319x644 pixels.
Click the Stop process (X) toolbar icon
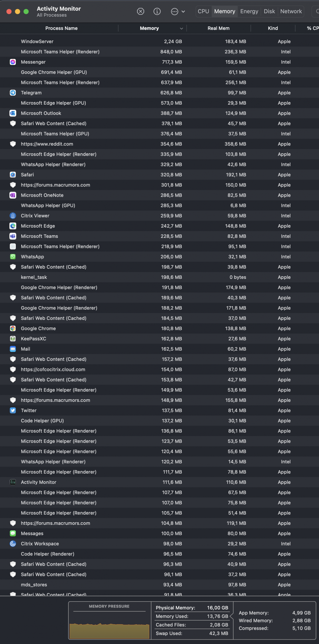click(140, 11)
